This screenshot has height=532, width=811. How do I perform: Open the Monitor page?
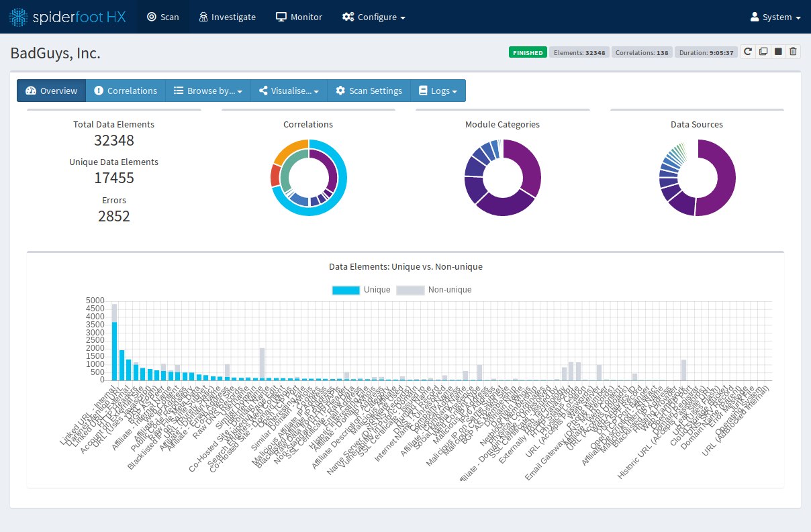[x=299, y=17]
